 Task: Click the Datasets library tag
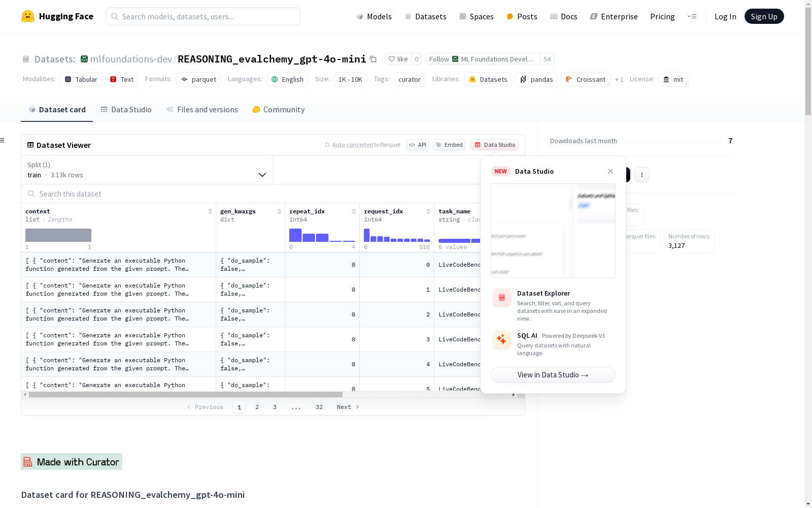[x=488, y=79]
